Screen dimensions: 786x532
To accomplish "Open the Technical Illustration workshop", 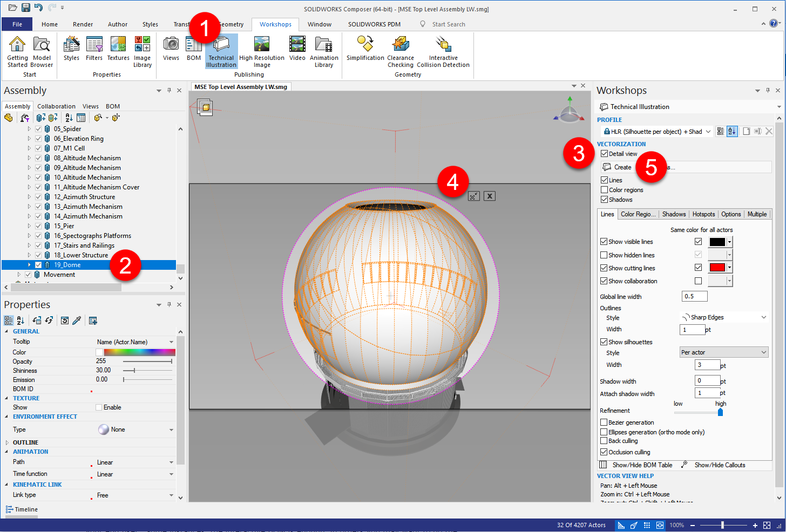I will point(221,51).
